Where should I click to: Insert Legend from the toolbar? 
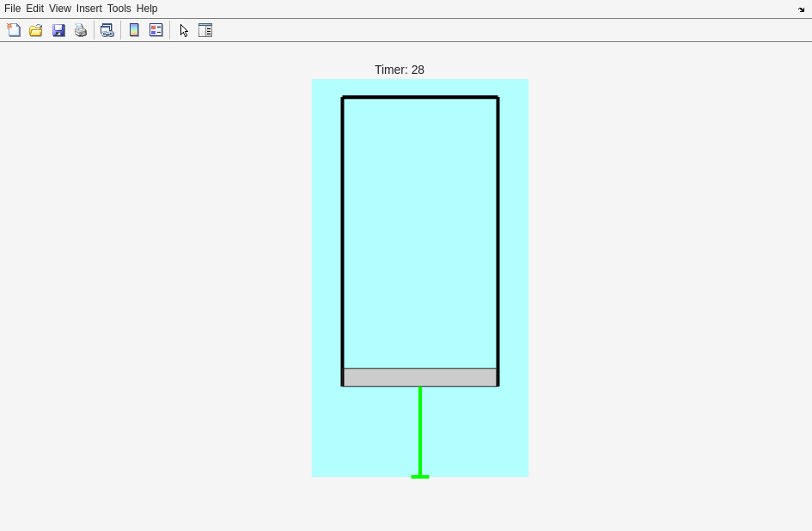coord(156,30)
